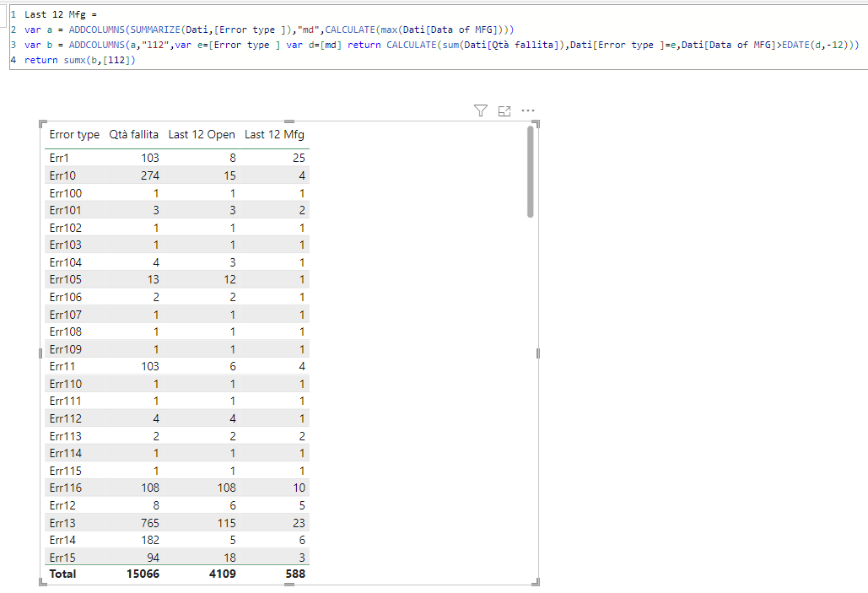Click the 'return sumx(b,[l12])' formula line
868x593 pixels.
[79, 60]
